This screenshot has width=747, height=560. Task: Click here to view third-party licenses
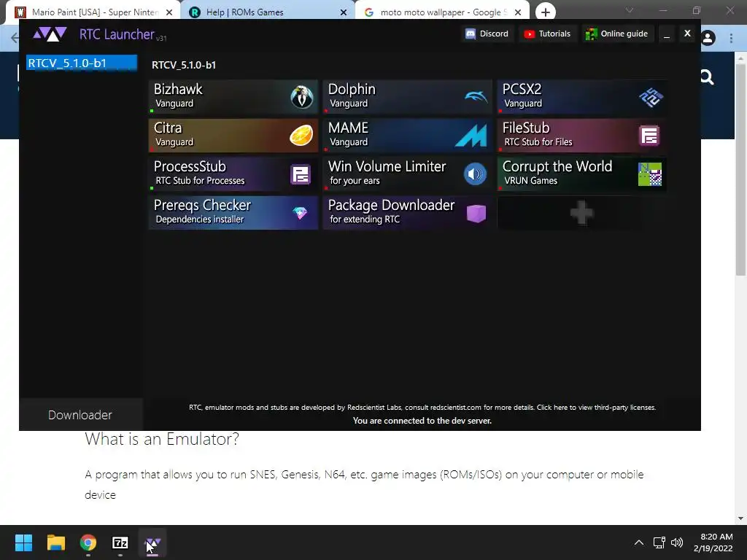(x=596, y=408)
